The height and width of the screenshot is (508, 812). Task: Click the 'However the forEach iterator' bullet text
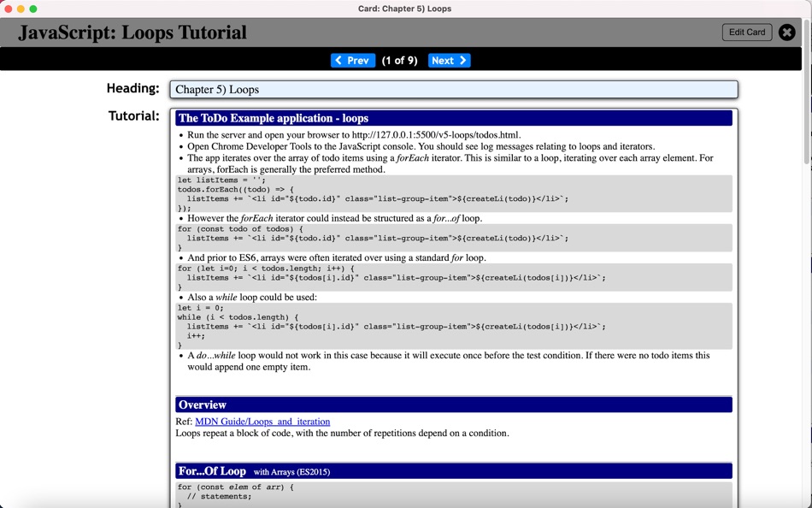(x=334, y=218)
